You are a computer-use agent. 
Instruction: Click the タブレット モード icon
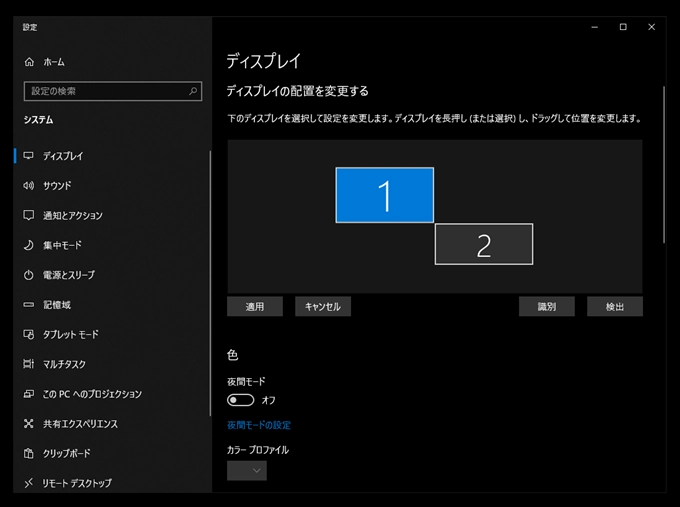click(29, 334)
